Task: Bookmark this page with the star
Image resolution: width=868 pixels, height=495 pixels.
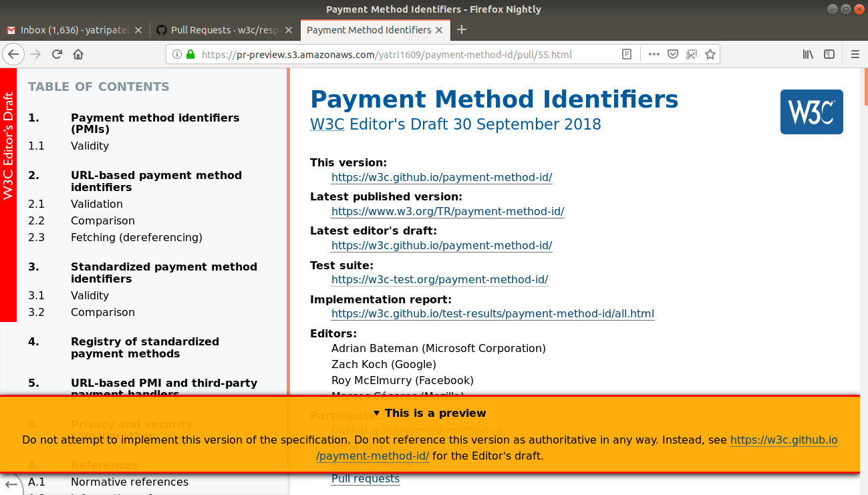Action: tap(710, 55)
